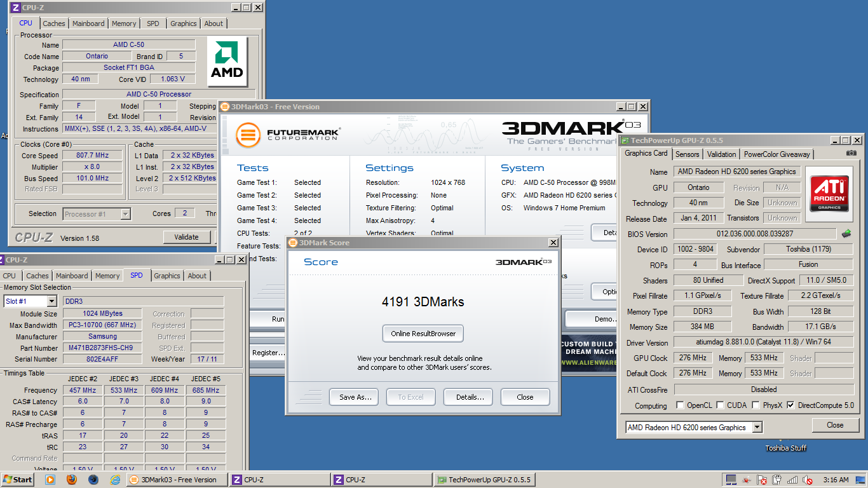The height and width of the screenshot is (488, 868).
Task: Click the Online ResultBrowser button
Action: 423,334
